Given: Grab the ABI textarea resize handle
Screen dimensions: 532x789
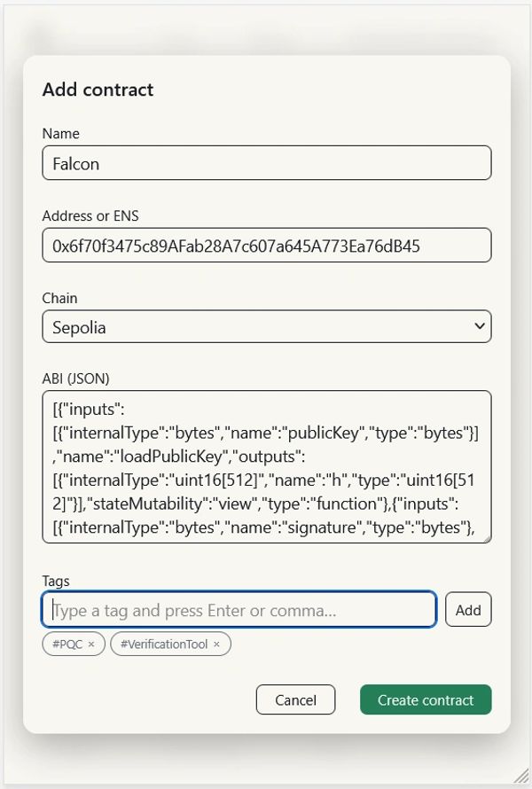Looking at the screenshot, I should (x=486, y=537).
